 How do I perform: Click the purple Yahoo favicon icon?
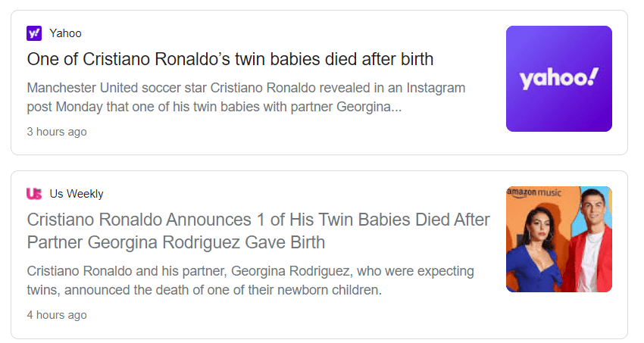[x=34, y=33]
